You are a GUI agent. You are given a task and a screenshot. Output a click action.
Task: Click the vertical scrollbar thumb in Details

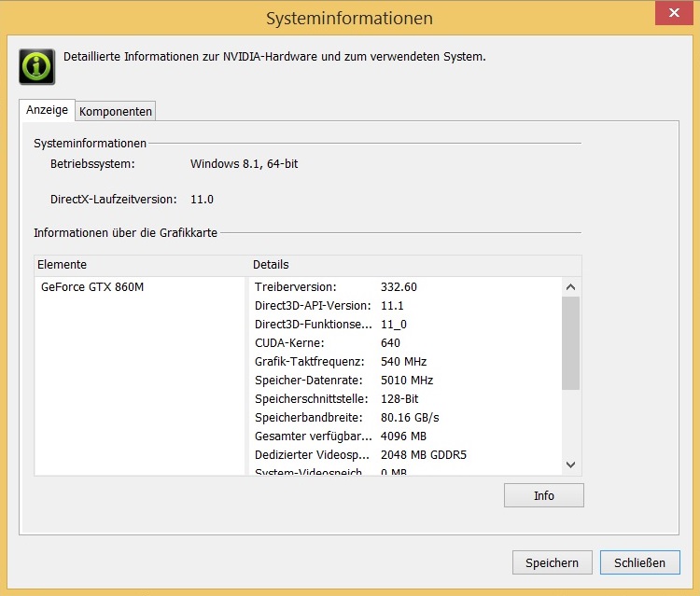coord(571,341)
